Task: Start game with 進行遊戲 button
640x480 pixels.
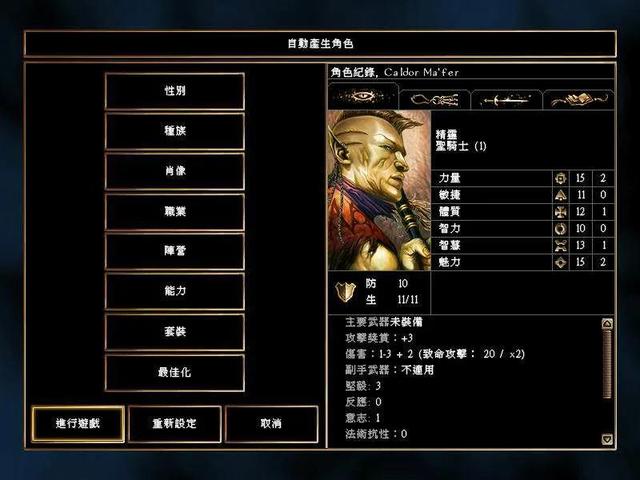Action: (x=78, y=424)
